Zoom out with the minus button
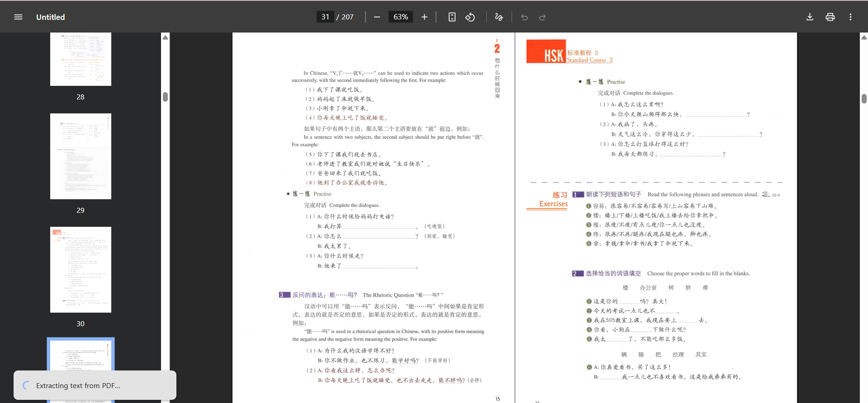The width and height of the screenshot is (868, 403). (377, 17)
